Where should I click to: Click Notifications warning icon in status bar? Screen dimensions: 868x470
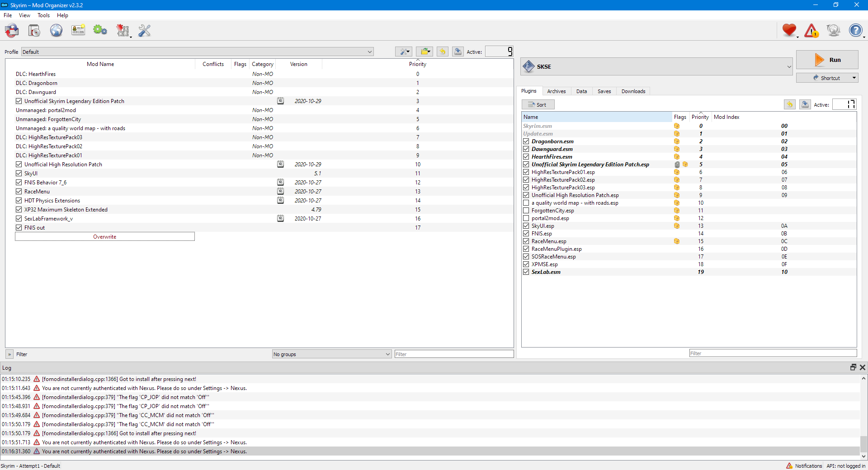(x=789, y=465)
